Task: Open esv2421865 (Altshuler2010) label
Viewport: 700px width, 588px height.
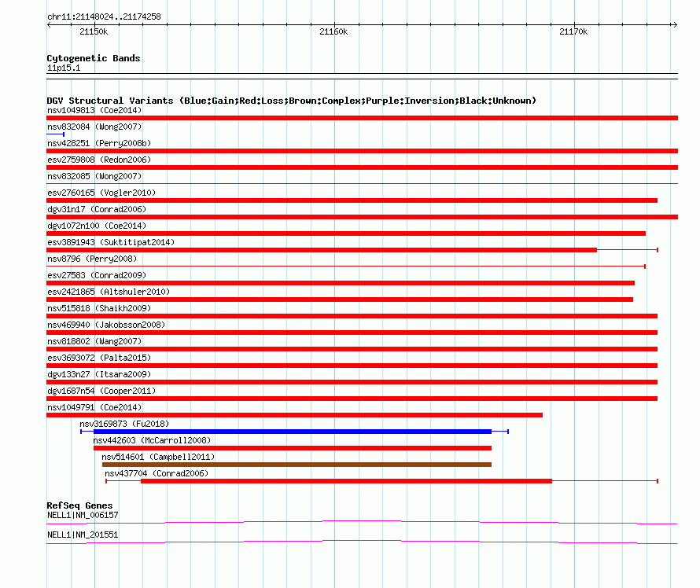Action: 109,292
